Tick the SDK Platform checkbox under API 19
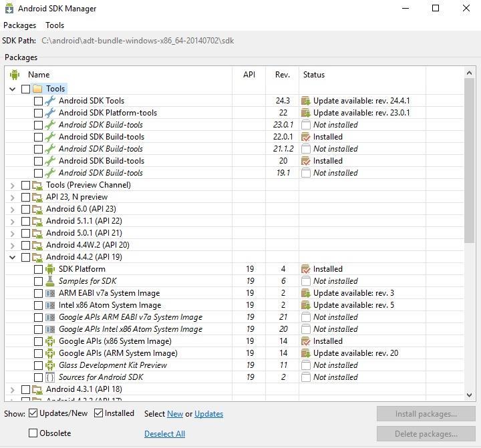The image size is (481, 448). coord(38,269)
